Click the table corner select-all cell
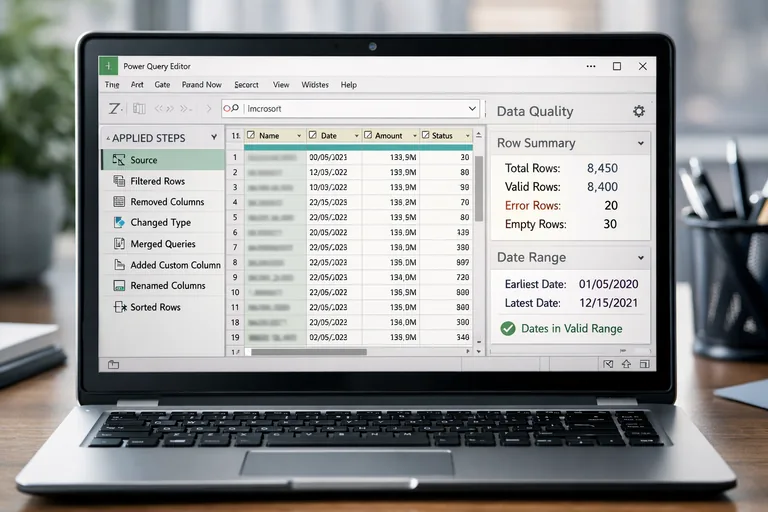The height and width of the screenshot is (512, 768). (236, 136)
